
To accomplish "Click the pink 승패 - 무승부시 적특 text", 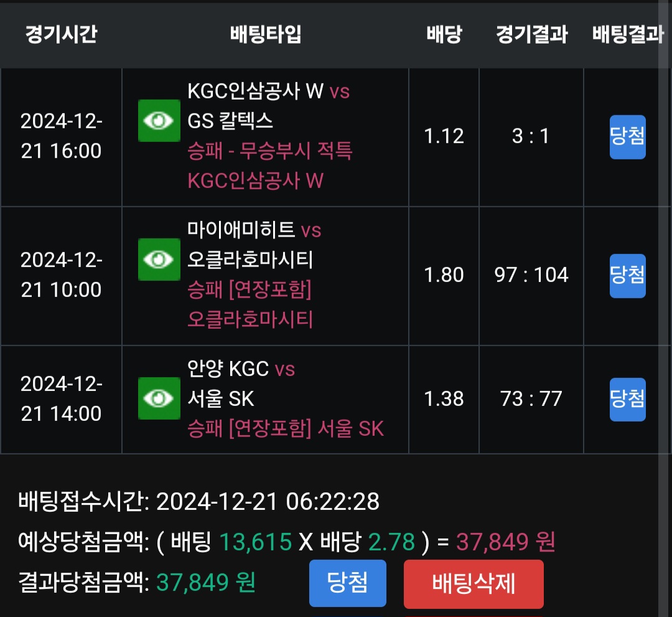I will (270, 151).
